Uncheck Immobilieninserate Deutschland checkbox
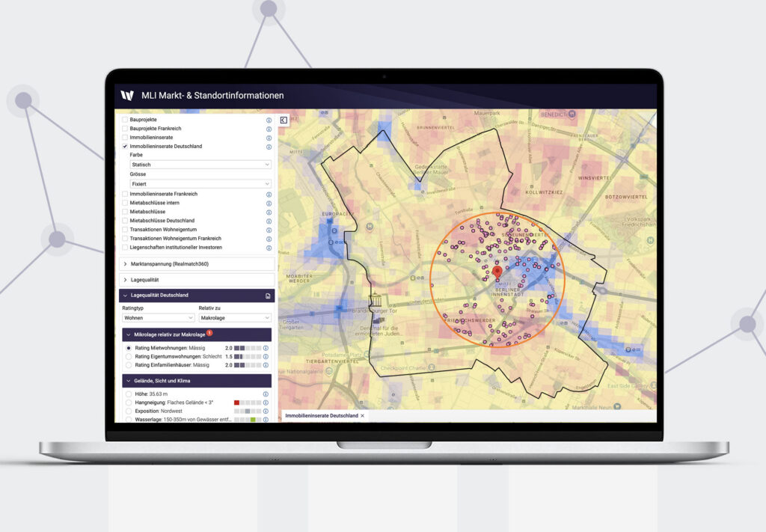 [x=125, y=147]
